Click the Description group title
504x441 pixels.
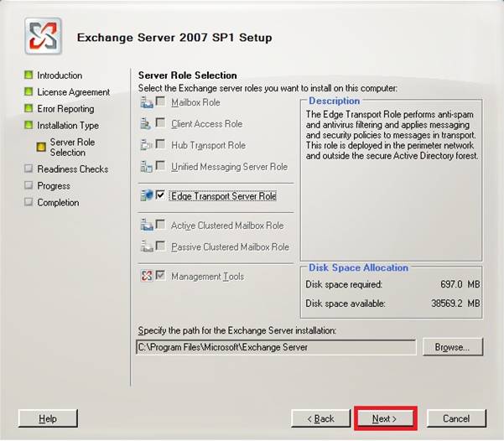click(x=335, y=101)
